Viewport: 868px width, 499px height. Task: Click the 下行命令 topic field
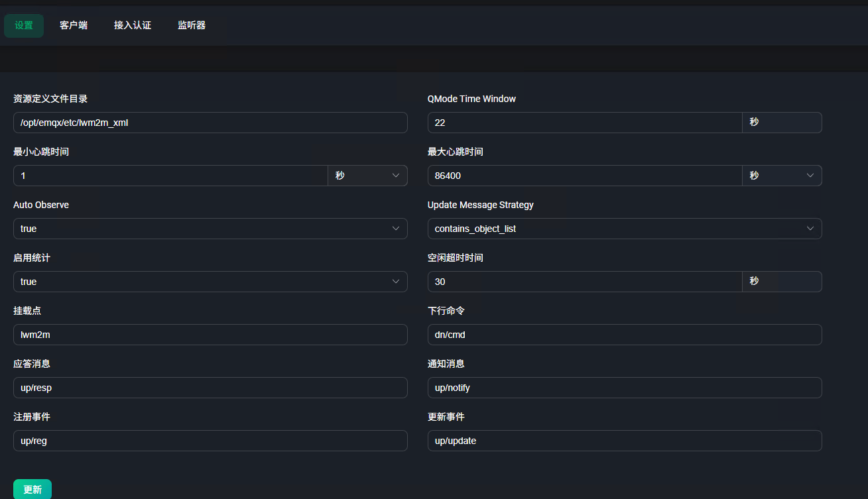point(624,335)
